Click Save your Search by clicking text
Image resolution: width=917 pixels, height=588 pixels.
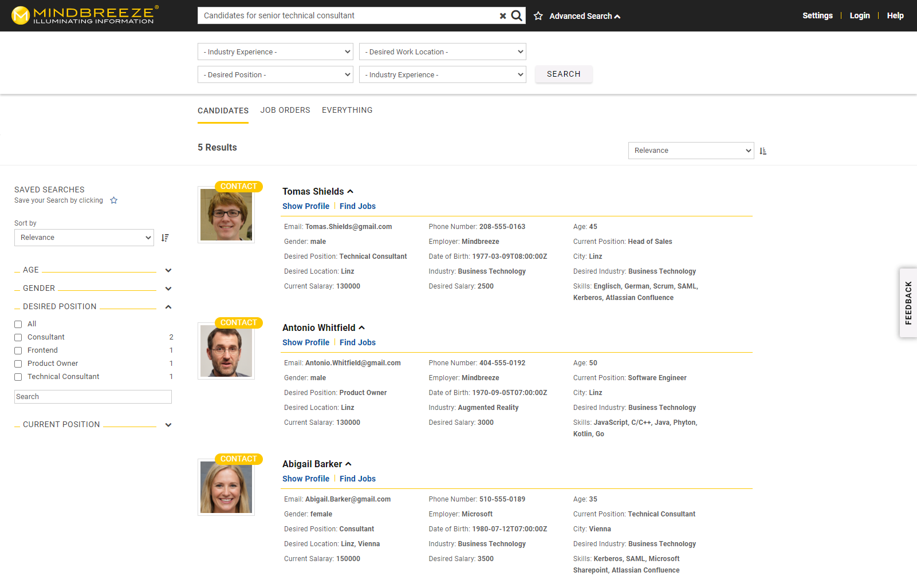pyautogui.click(x=58, y=200)
